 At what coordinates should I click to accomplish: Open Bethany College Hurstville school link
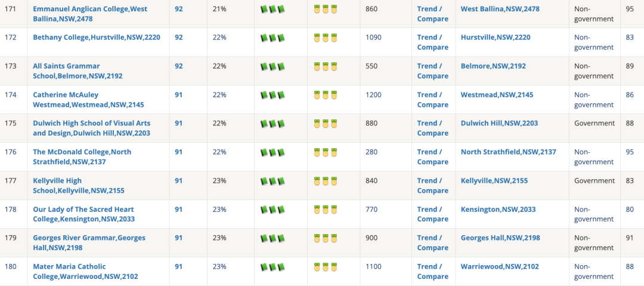pyautogui.click(x=97, y=38)
